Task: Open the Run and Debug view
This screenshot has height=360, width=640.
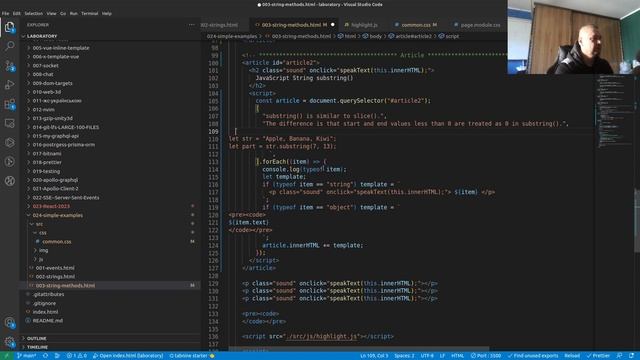Action: pos(9,84)
